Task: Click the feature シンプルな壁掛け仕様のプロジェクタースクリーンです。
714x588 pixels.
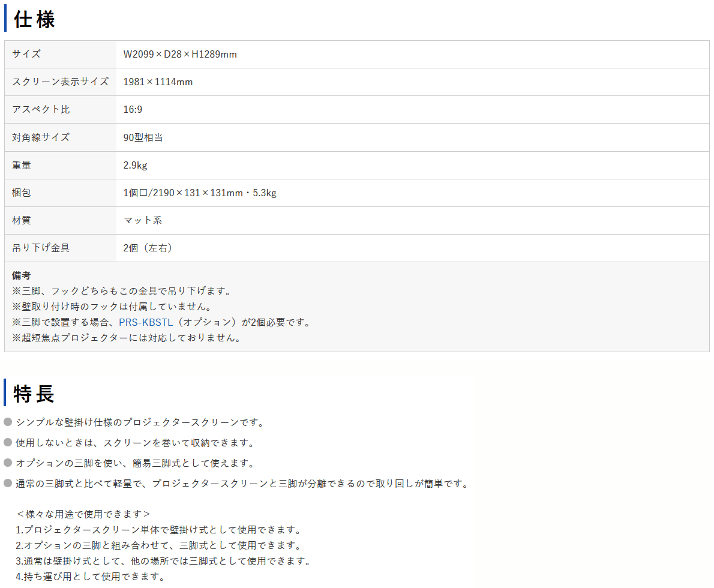Action: [x=141, y=422]
